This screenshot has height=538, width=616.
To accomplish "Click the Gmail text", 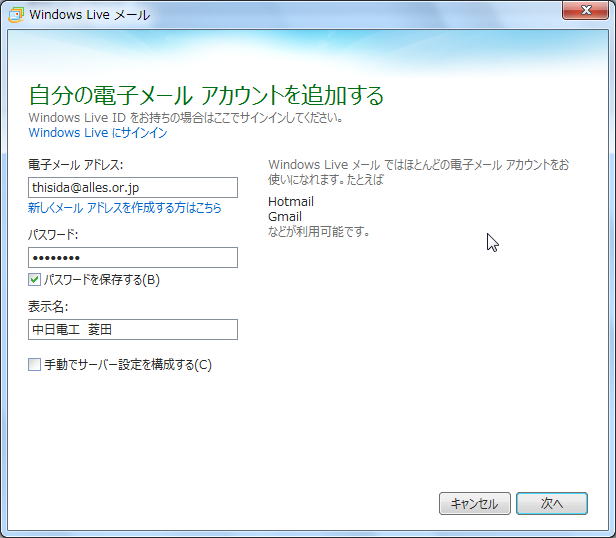I will (x=285, y=217).
